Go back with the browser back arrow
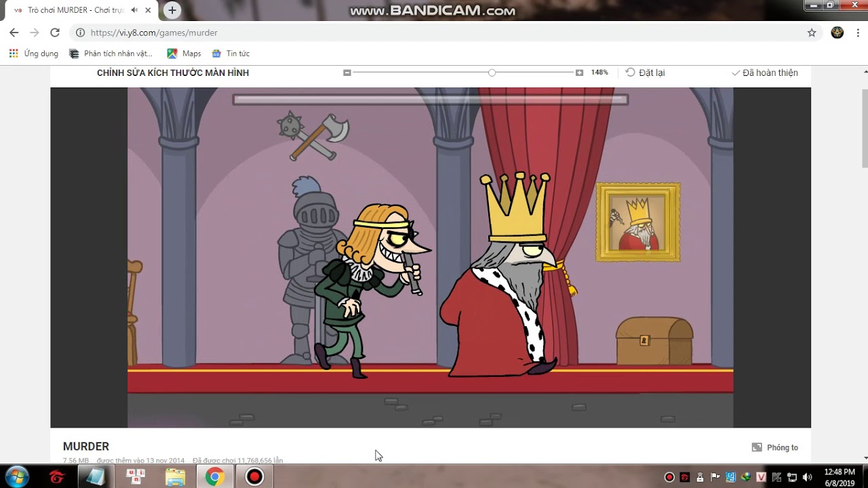Screen dimensions: 868x488 tap(14, 33)
